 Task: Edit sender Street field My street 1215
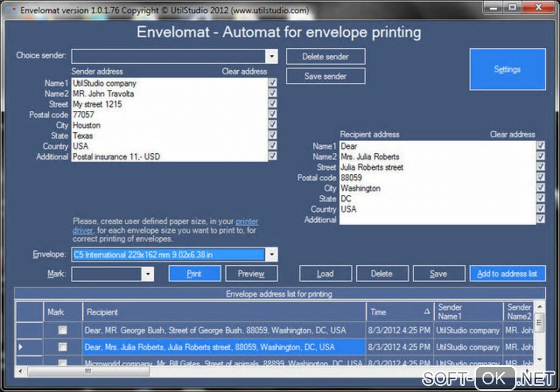[x=170, y=104]
